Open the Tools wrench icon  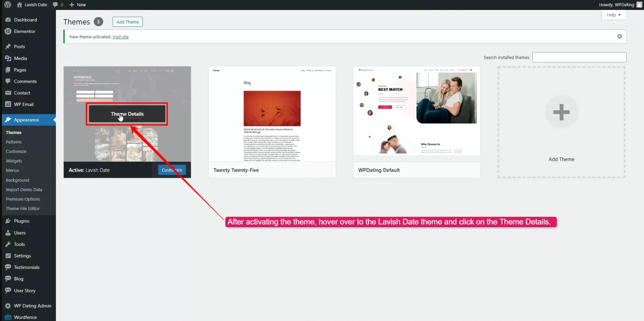pyautogui.click(x=8, y=244)
